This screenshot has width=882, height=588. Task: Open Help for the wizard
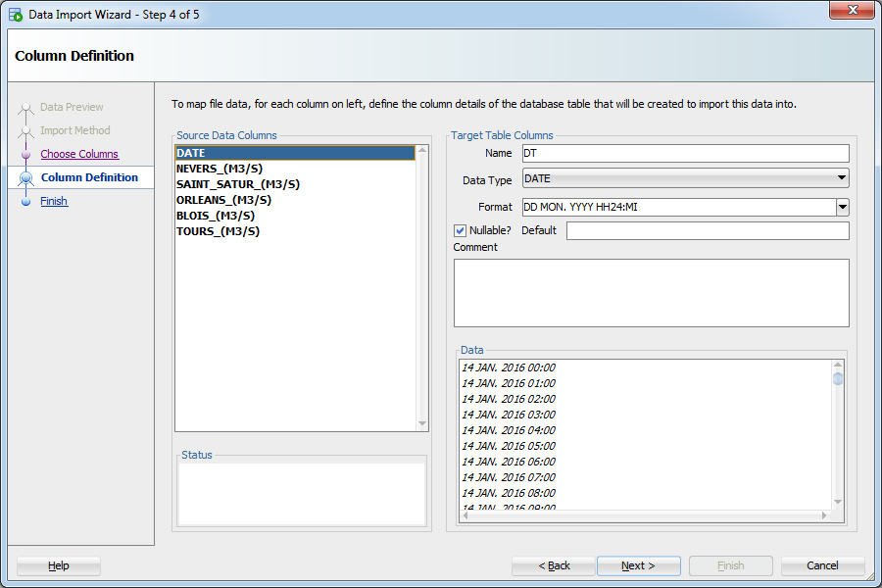click(x=59, y=565)
